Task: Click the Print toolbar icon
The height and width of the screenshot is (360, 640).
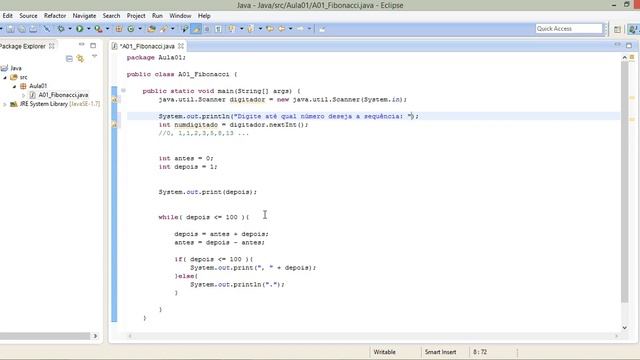Action: pyautogui.click(x=33, y=29)
